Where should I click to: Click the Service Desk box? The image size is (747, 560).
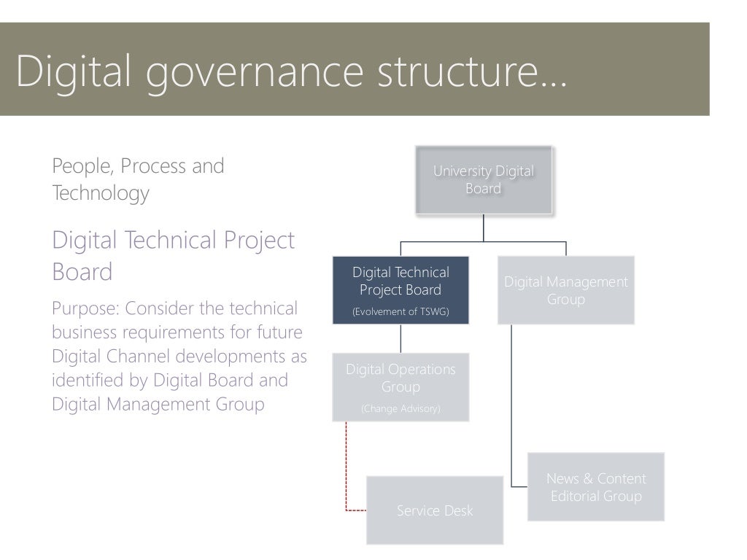click(435, 510)
